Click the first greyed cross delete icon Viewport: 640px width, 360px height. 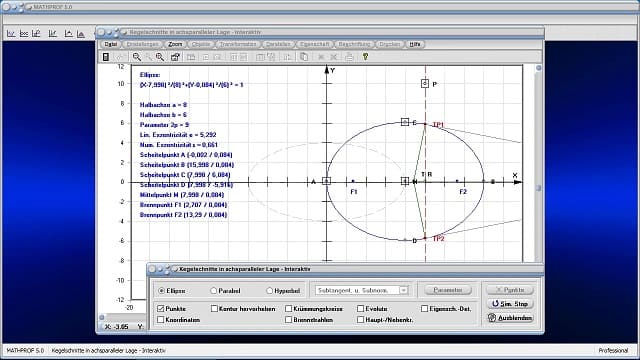click(x=321, y=57)
